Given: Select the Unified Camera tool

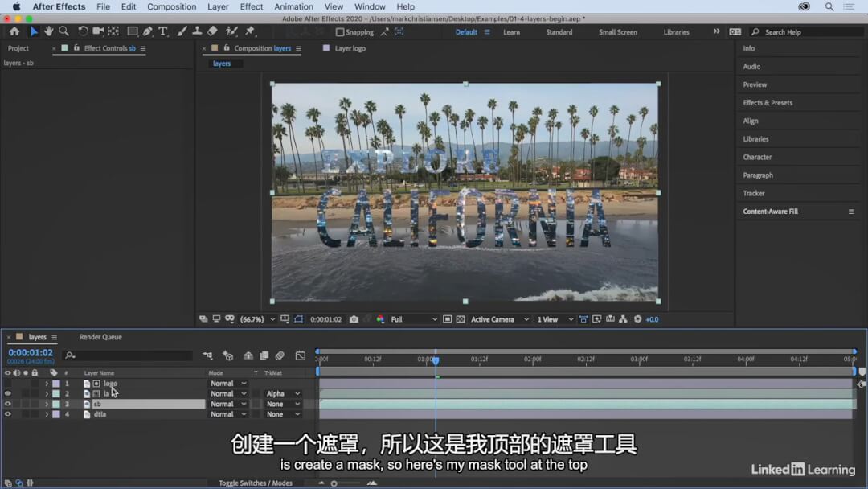Looking at the screenshot, I should click(x=99, y=31).
